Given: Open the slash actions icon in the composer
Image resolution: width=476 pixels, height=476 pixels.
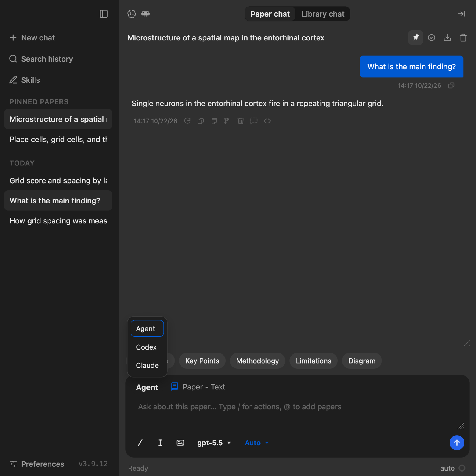Looking at the screenshot, I should click(140, 443).
